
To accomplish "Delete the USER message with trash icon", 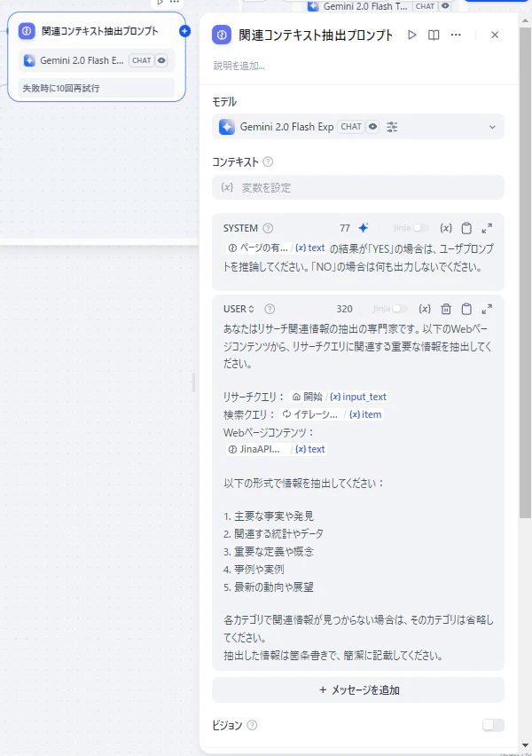I will (x=446, y=309).
